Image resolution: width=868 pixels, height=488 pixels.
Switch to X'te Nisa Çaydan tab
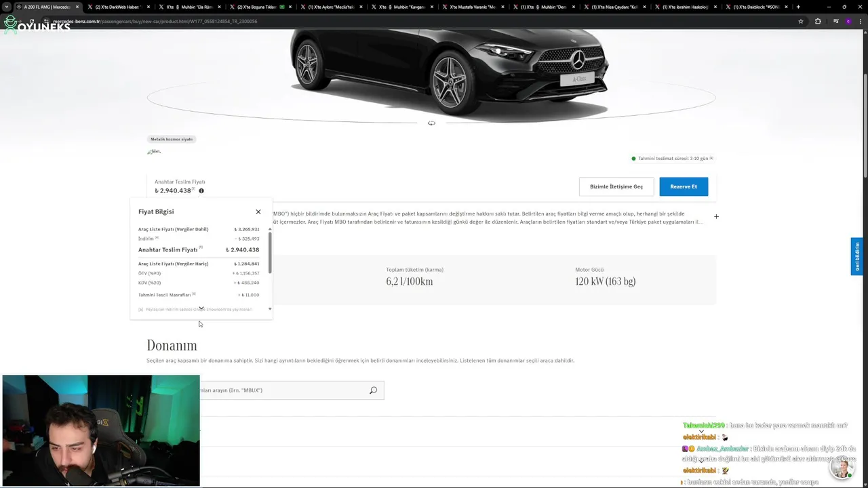coord(614,7)
